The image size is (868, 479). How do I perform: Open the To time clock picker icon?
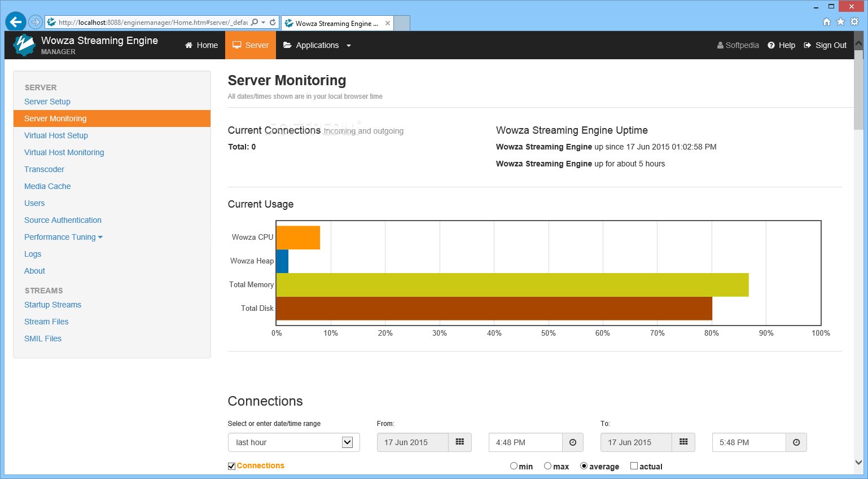[x=796, y=442]
